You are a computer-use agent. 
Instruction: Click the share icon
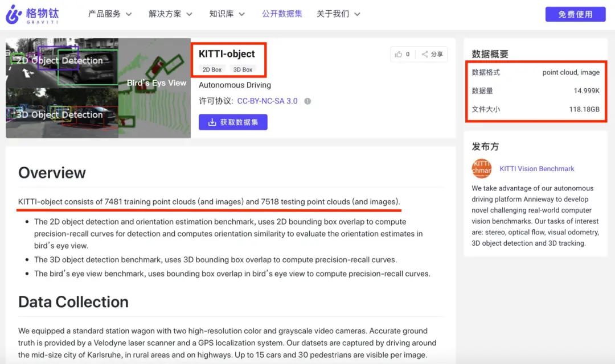point(425,55)
